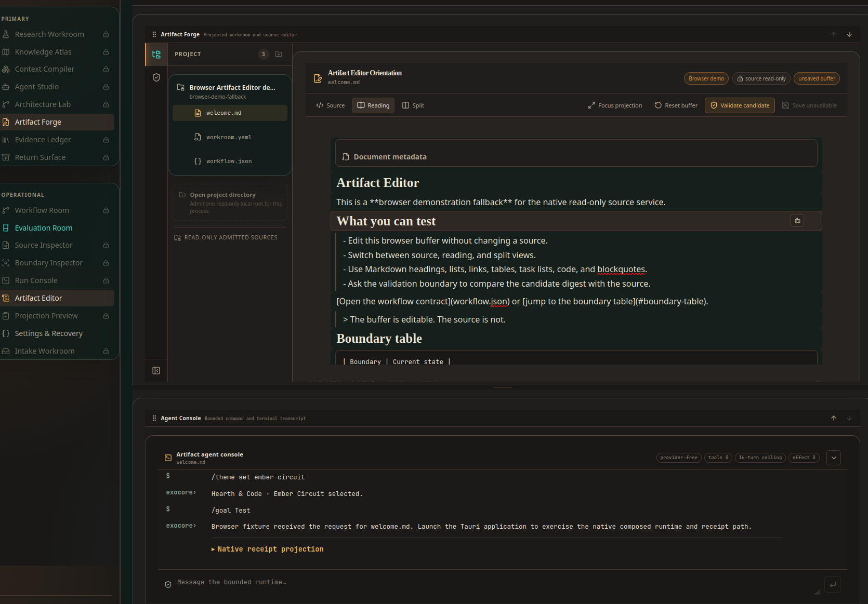
Task: Click the Boundary table heading
Action: [x=379, y=339]
